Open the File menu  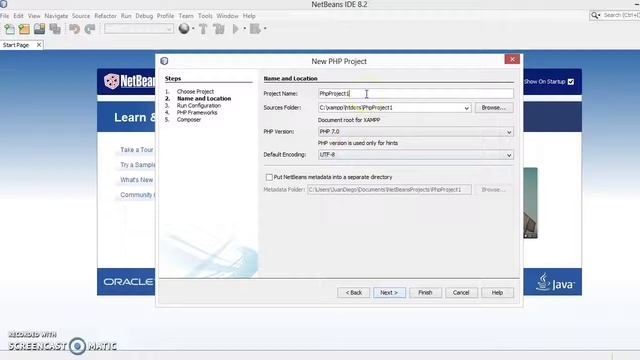[4, 16]
